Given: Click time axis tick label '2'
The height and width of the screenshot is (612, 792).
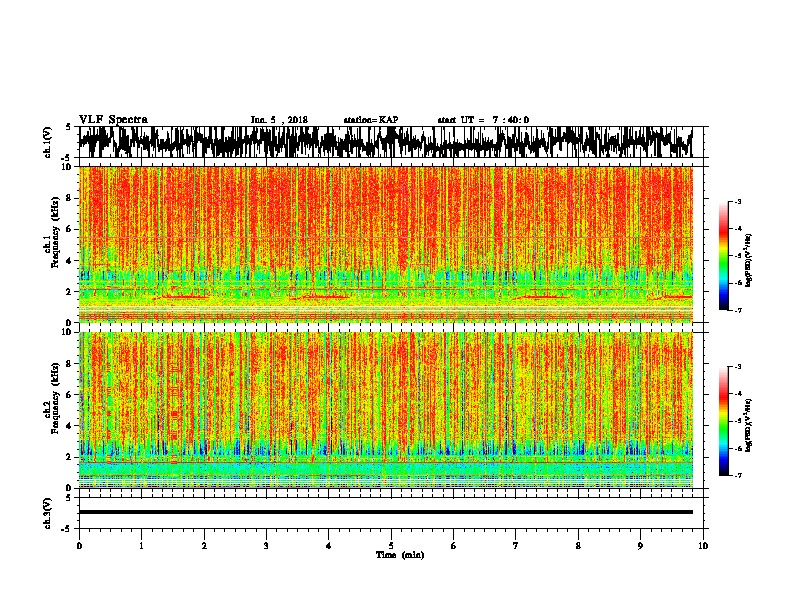Looking at the screenshot, I should pyautogui.click(x=204, y=546).
